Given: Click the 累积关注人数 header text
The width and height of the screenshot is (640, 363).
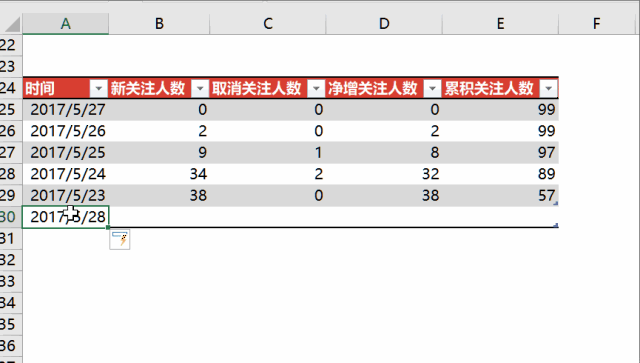Looking at the screenshot, I should click(489, 88).
